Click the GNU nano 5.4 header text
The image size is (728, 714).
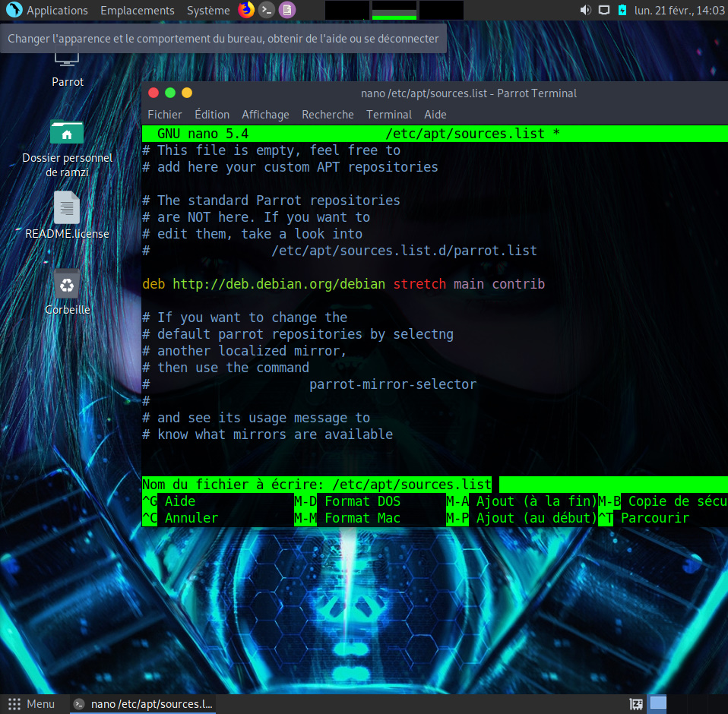(x=203, y=134)
